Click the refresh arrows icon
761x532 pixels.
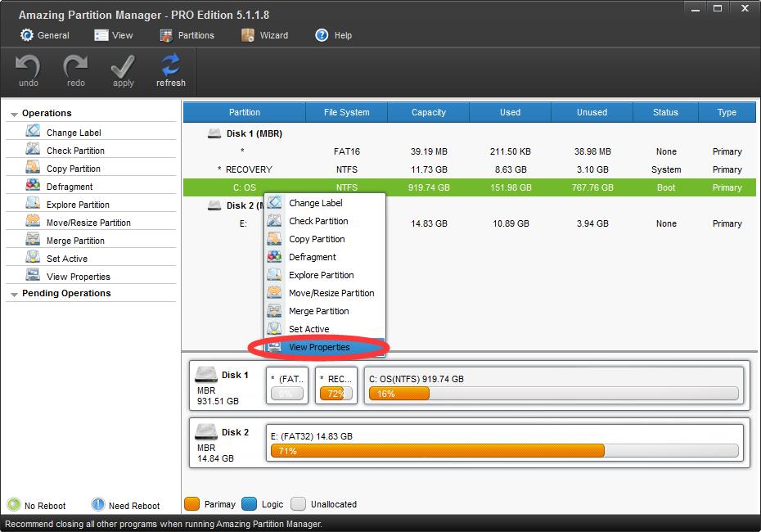pos(170,65)
